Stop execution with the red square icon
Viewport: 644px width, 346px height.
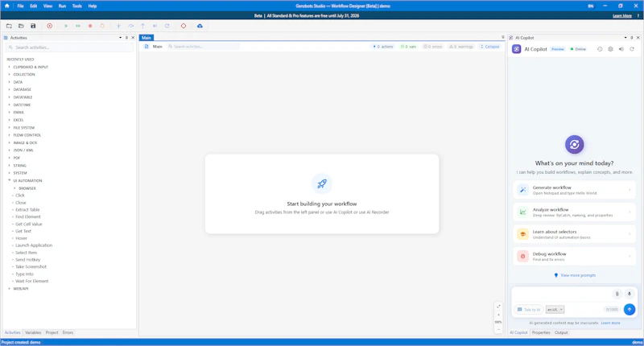pyautogui.click(x=90, y=26)
